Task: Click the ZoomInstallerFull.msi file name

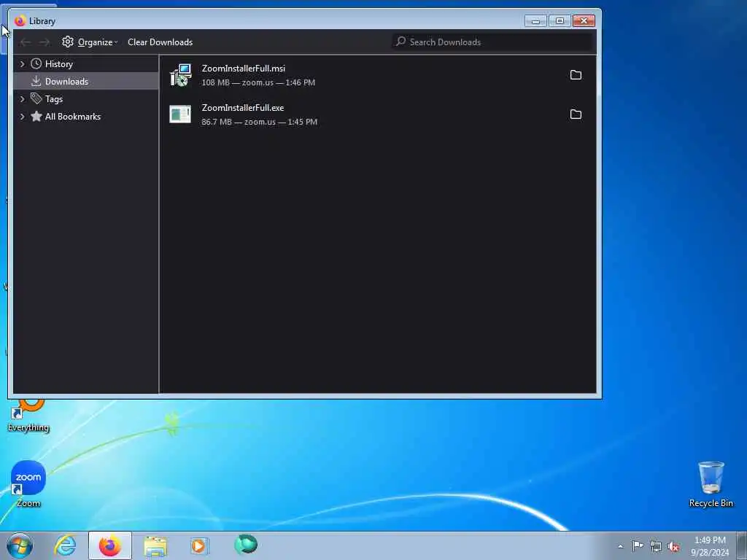Action: pos(244,68)
